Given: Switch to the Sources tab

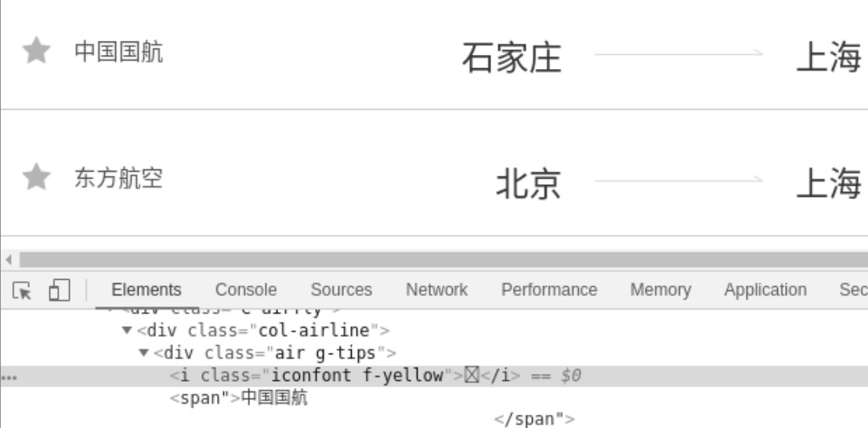Looking at the screenshot, I should tap(341, 289).
